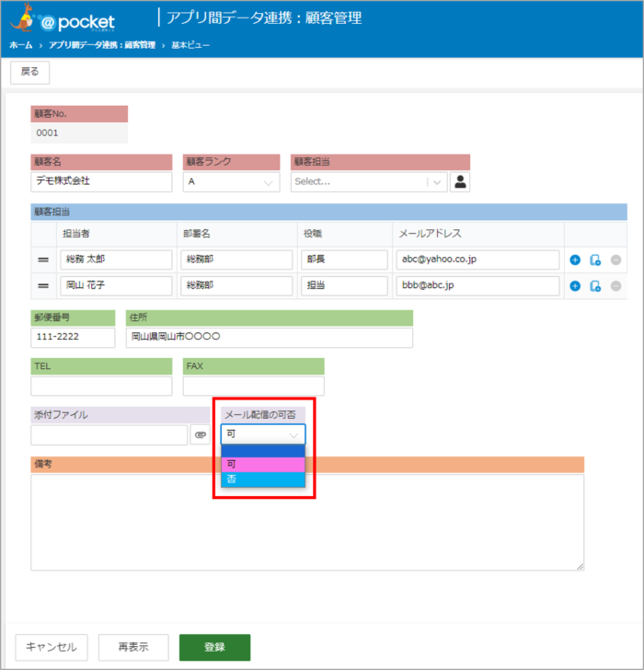
Task: Click drag handle of 岡山 花子 row
Action: (43, 286)
